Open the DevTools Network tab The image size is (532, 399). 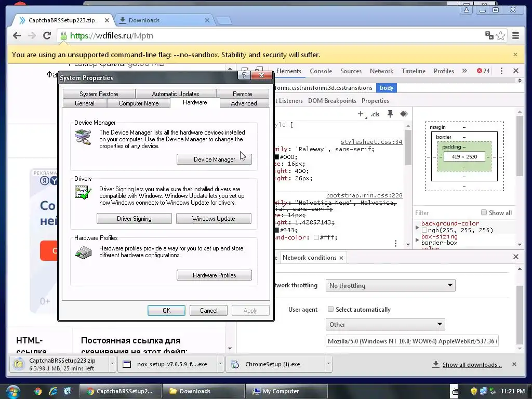pyautogui.click(x=381, y=71)
